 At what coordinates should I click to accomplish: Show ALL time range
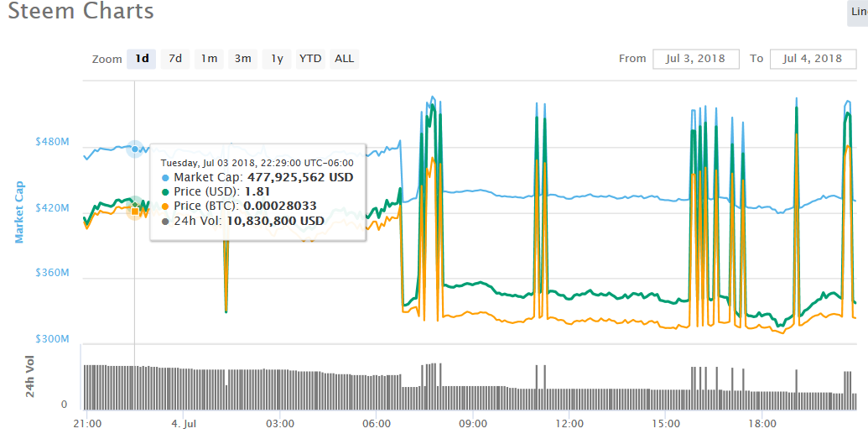point(344,59)
